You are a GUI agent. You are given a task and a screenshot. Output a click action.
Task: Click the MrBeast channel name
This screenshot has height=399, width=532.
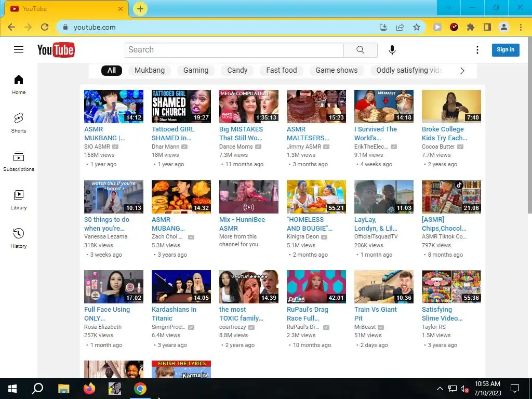pyautogui.click(x=365, y=327)
